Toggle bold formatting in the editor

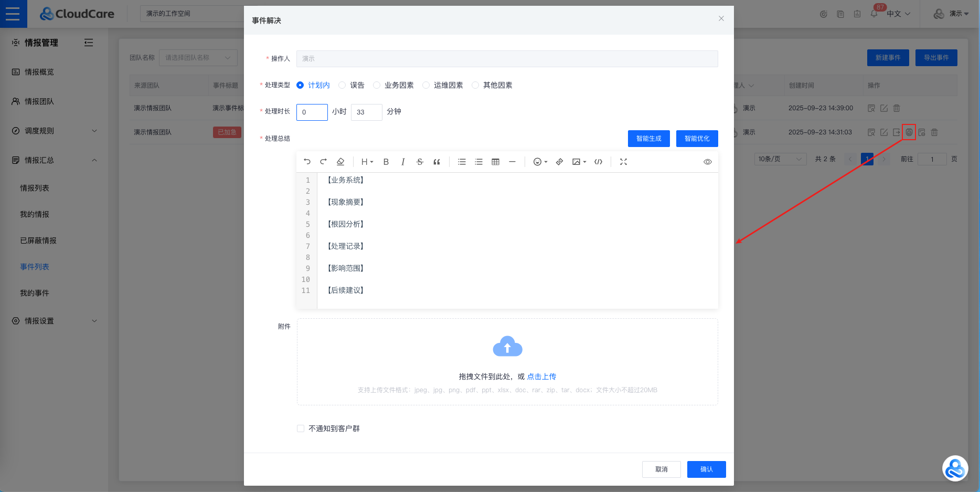coord(386,162)
